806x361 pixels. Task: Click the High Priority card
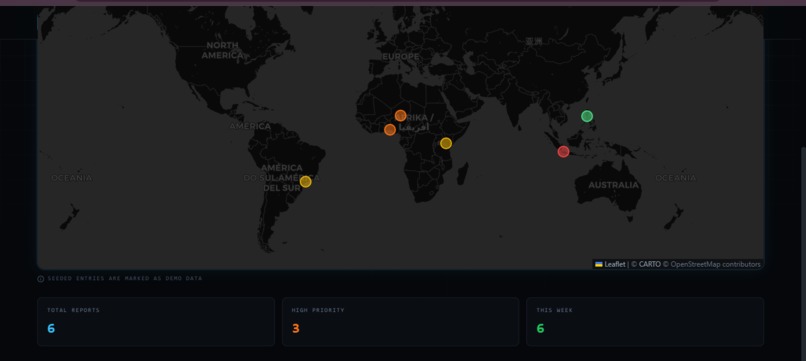(x=400, y=321)
